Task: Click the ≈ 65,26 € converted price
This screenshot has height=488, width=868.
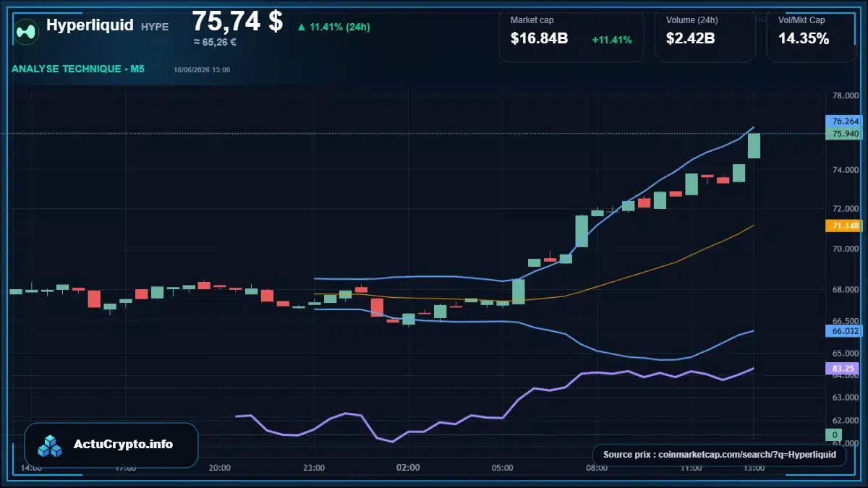Action: point(215,42)
